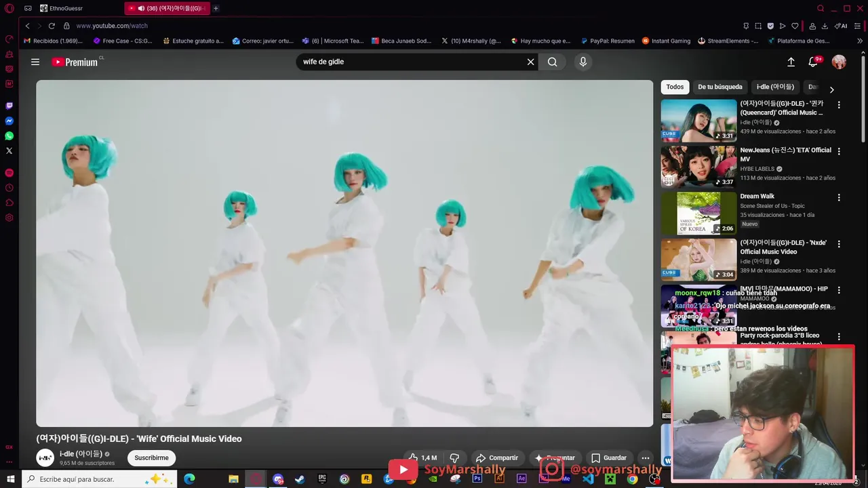Open X (Twitter) in the Opera sidebar
868x488 pixels.
(9, 150)
